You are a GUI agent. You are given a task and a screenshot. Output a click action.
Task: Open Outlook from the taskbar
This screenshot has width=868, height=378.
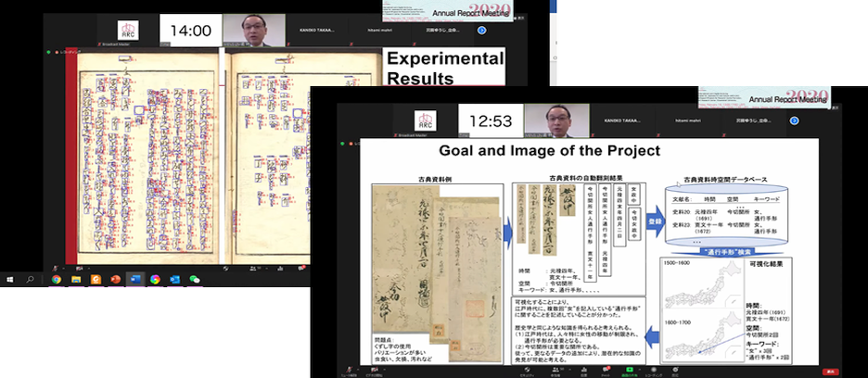pyautogui.click(x=174, y=280)
